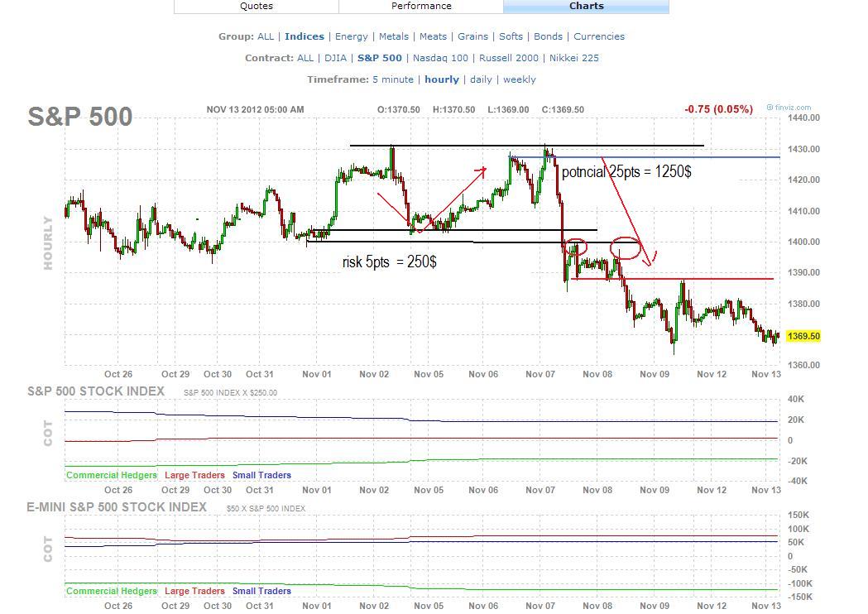The width and height of the screenshot is (868, 614).
Task: Click Large Traders legend in E-MINI panel
Action: (x=194, y=591)
